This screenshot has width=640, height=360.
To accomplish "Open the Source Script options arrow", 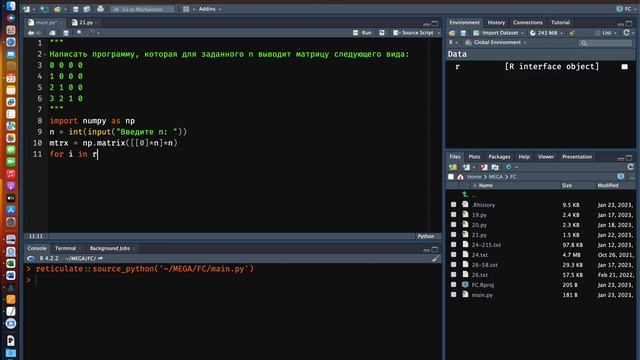I will pos(439,33).
